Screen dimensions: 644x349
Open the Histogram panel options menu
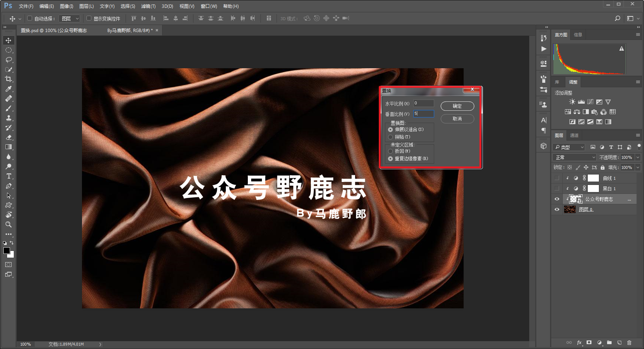[x=638, y=35]
